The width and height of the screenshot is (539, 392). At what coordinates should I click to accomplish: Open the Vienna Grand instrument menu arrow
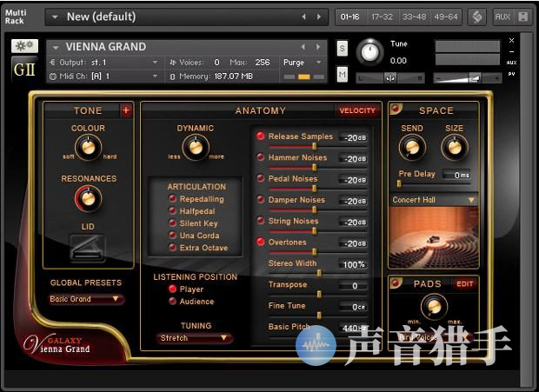click(x=56, y=47)
